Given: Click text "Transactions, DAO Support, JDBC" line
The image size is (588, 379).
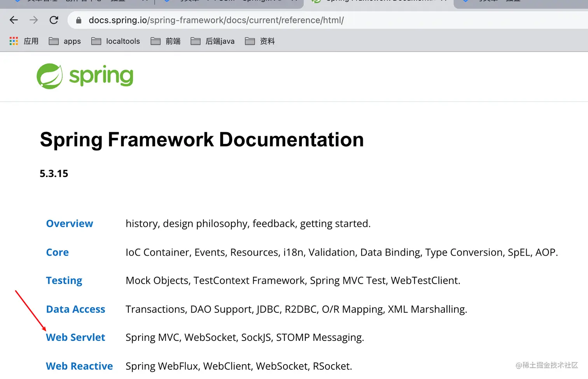Looking at the screenshot, I should (296, 309).
